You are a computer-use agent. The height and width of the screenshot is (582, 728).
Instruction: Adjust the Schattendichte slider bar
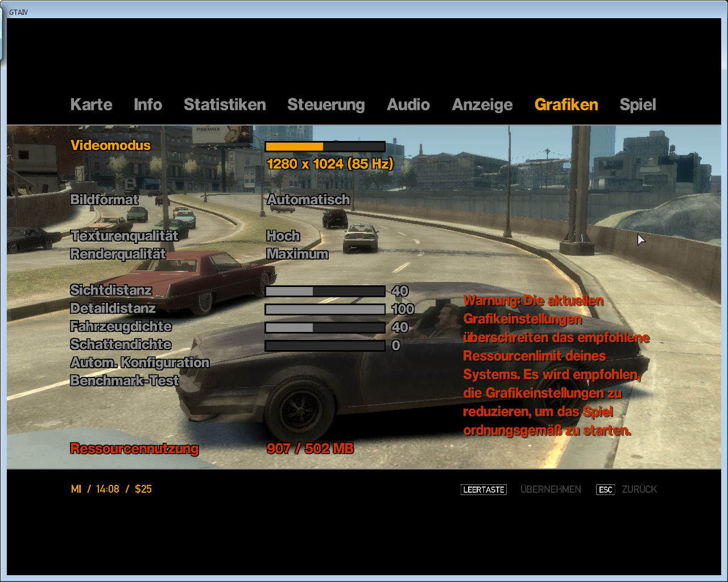pos(325,346)
